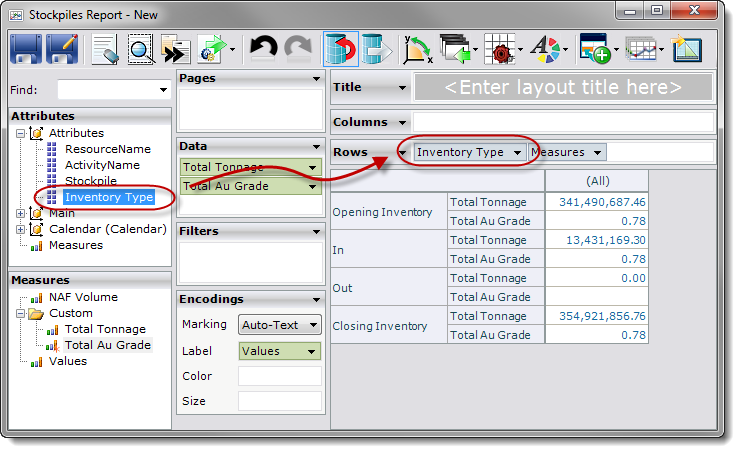740x453 pixels.
Task: Open the Filters panel dropdown arrow
Action: click(316, 232)
